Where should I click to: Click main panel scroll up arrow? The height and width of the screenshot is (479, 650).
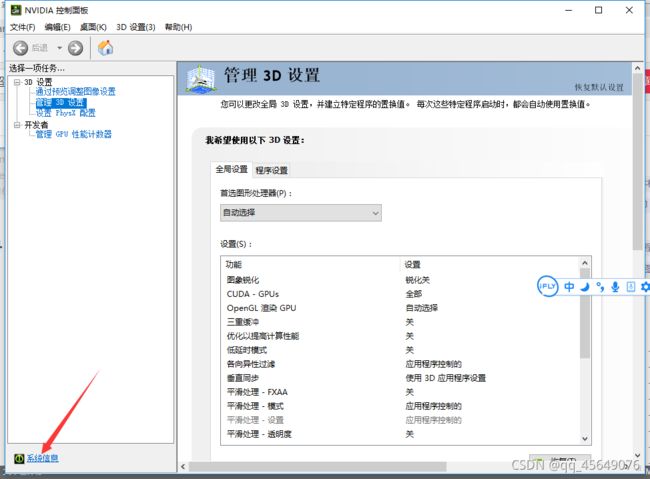pyautogui.click(x=638, y=68)
